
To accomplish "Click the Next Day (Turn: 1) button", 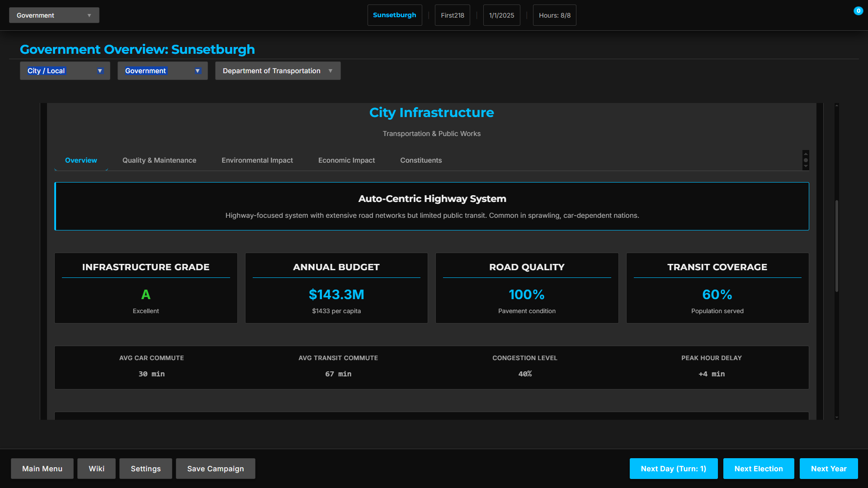I will click(x=673, y=469).
